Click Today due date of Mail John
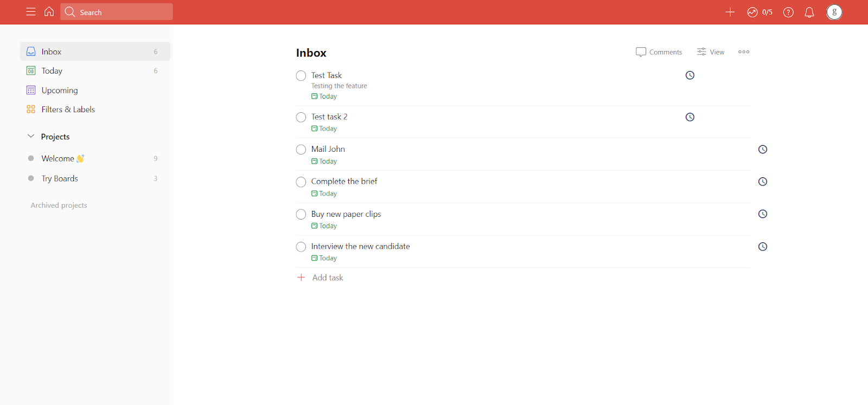 [324, 162]
